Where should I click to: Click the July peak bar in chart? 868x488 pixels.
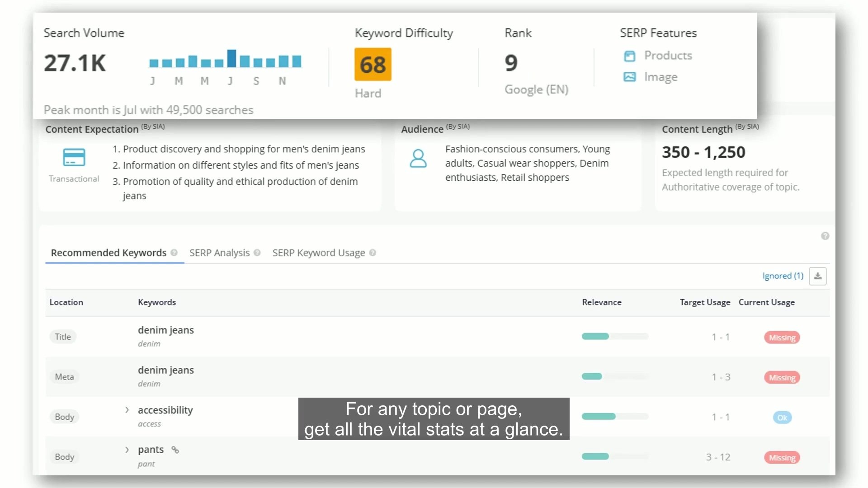click(x=231, y=59)
